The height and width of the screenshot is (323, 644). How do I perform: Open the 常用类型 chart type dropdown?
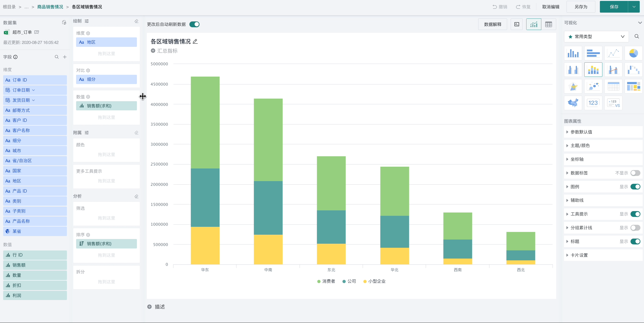596,36
